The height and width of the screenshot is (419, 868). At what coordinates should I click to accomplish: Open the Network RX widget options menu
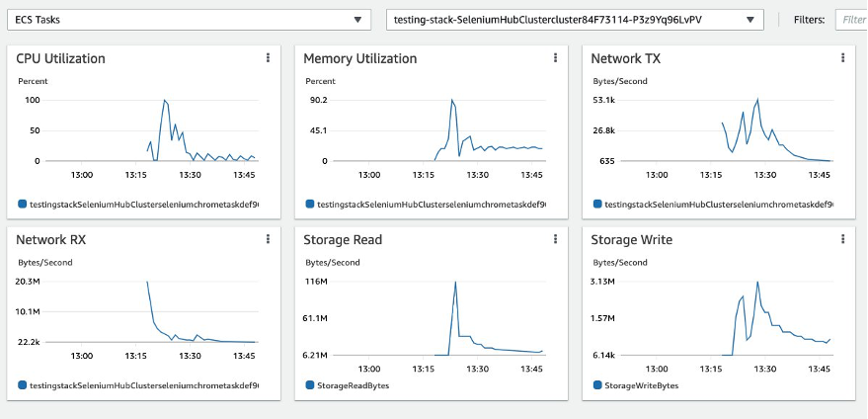(268, 239)
